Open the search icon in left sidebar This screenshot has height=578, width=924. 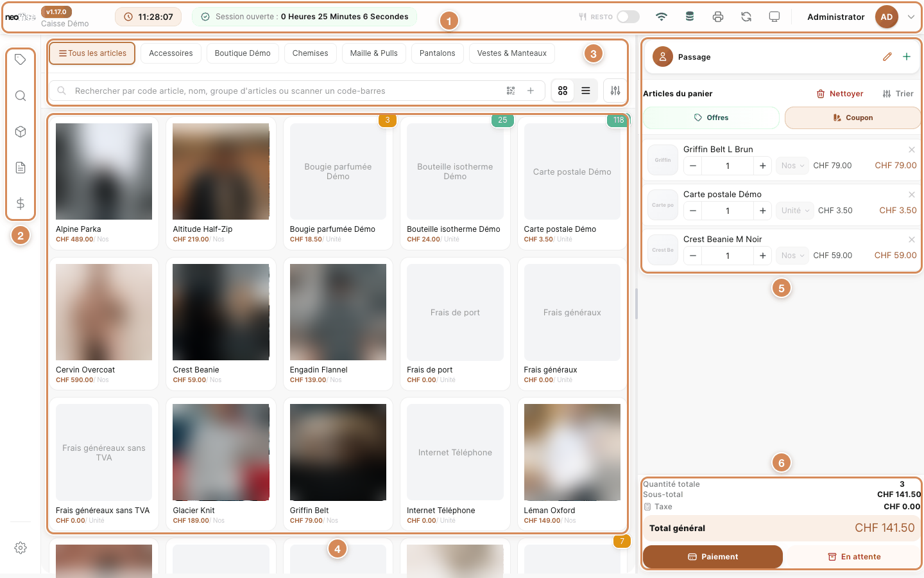[21, 96]
